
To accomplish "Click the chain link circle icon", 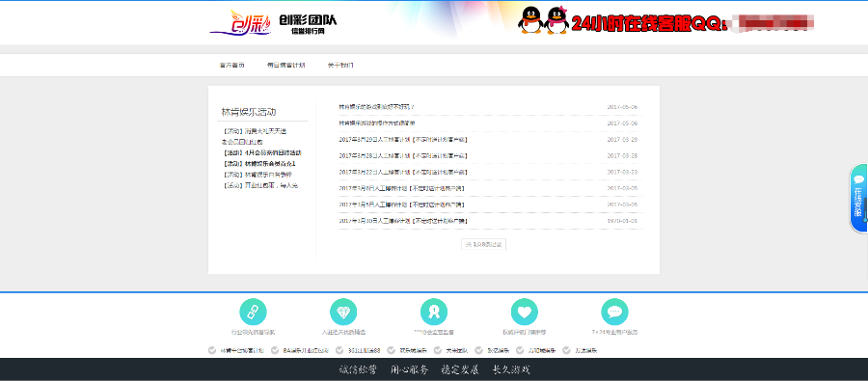I will pos(253,312).
